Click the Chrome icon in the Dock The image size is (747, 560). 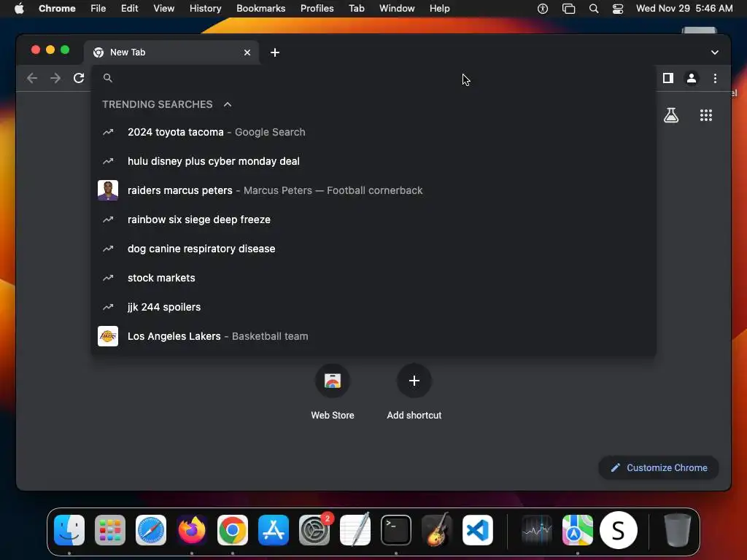tap(233, 530)
